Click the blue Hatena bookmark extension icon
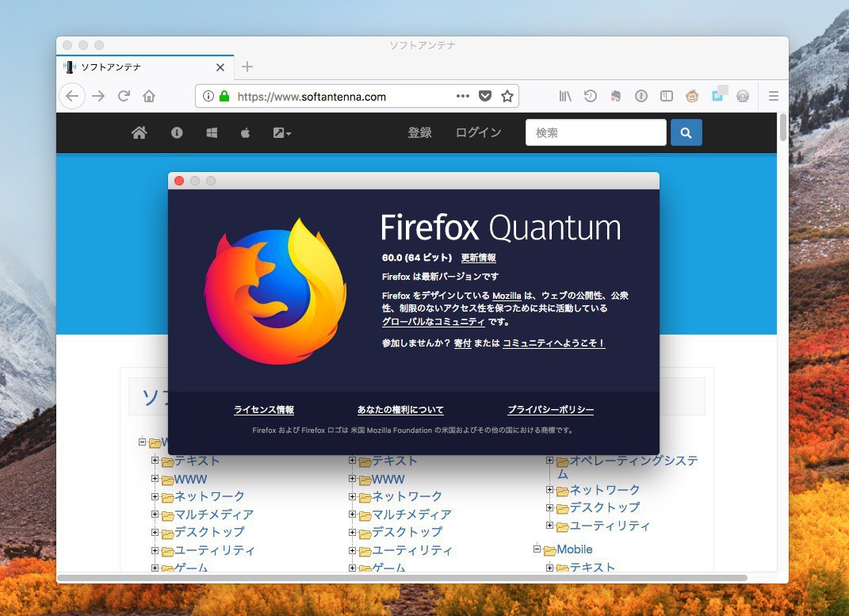 click(x=717, y=95)
